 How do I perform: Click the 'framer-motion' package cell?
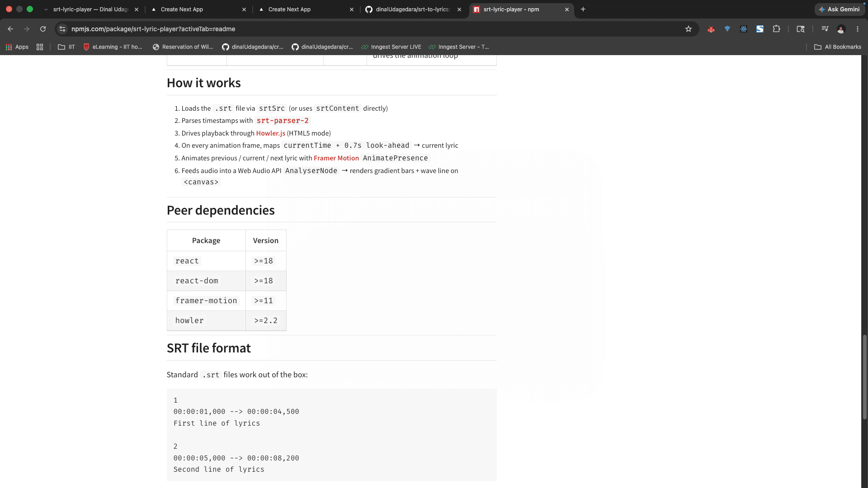(206, 301)
